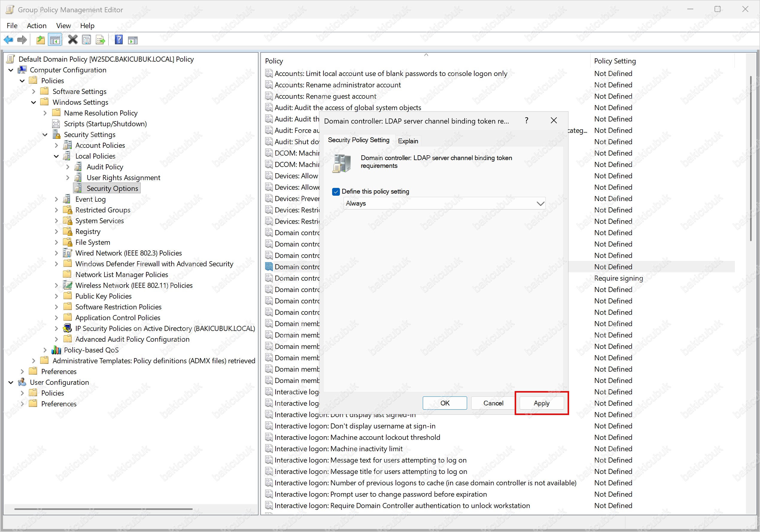760x532 pixels.
Task: Select Interactive logon: Don't display username at sign-in
Action: coord(355,426)
